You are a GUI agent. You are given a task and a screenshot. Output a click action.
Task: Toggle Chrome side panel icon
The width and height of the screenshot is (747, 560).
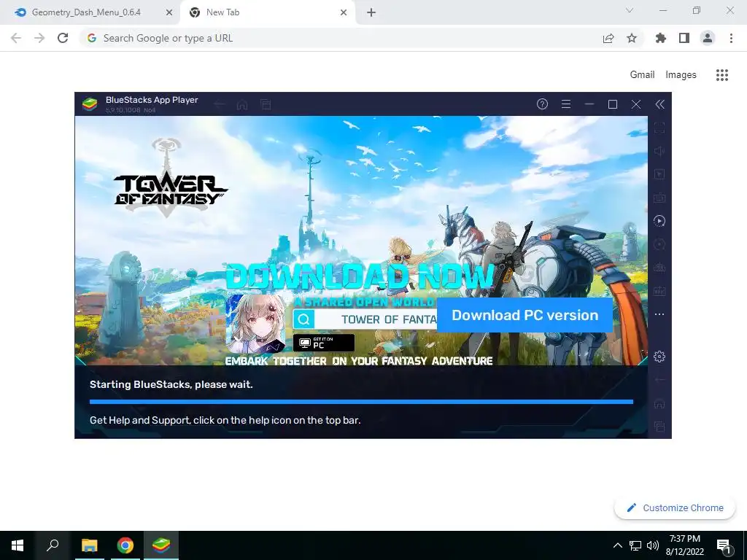(x=684, y=38)
